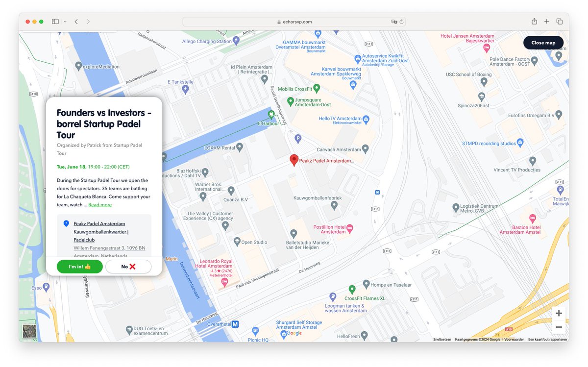Screen dimensions: 588x367
Task: Open the HelloTV Amsterdam shop marker
Action: (366, 119)
